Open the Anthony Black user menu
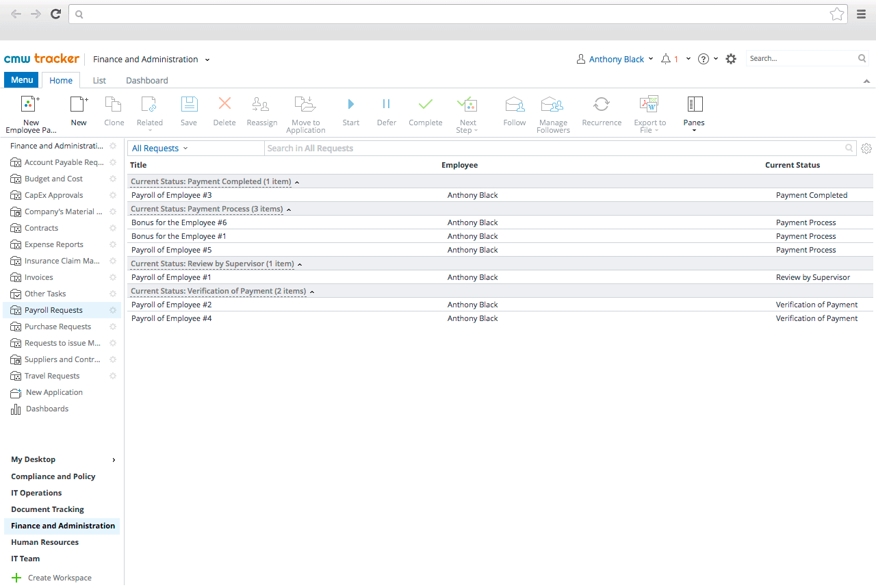 click(x=615, y=60)
